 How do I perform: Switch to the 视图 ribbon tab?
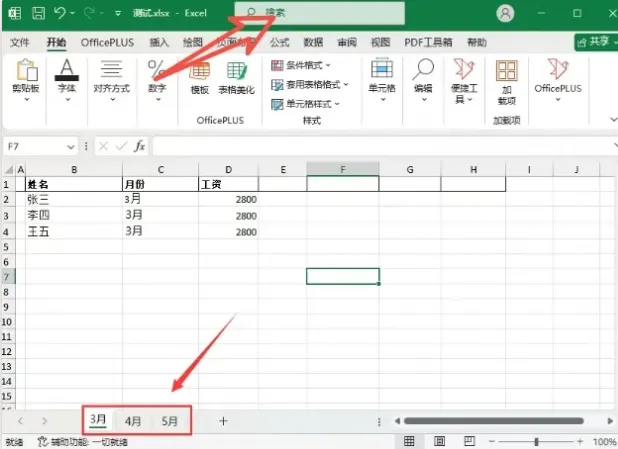380,42
